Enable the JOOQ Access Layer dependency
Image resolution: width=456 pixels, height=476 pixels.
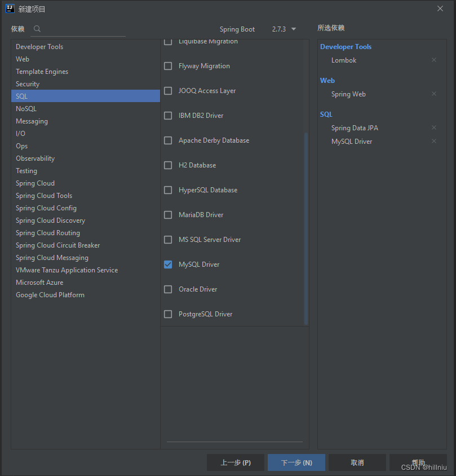tap(168, 91)
